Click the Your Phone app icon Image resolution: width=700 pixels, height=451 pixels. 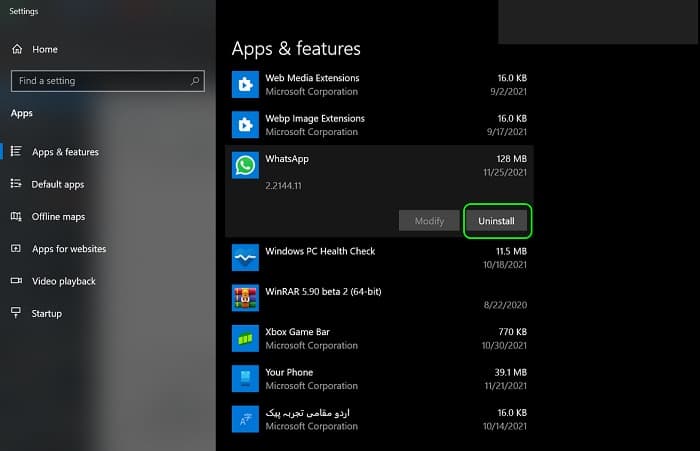tap(245, 379)
